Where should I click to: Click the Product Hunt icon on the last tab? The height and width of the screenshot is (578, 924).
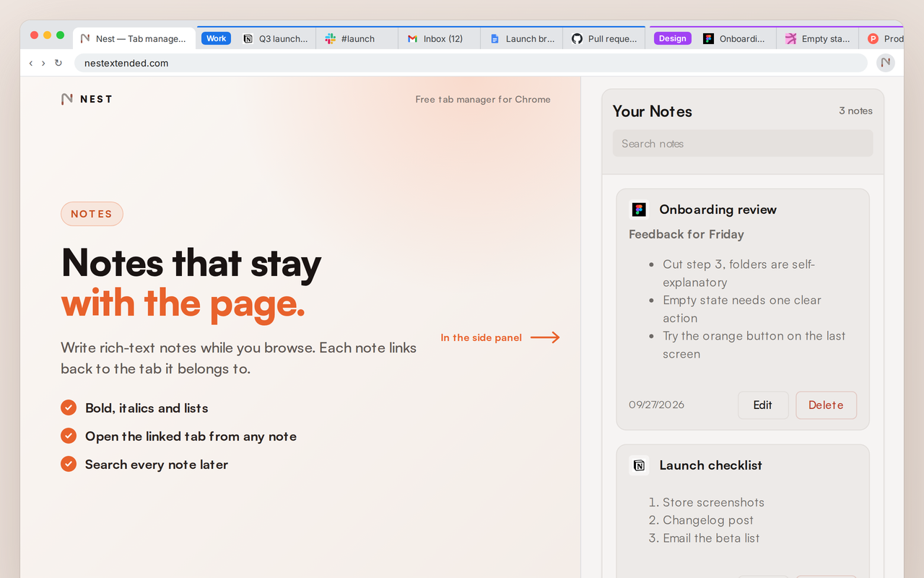pyautogui.click(x=873, y=38)
